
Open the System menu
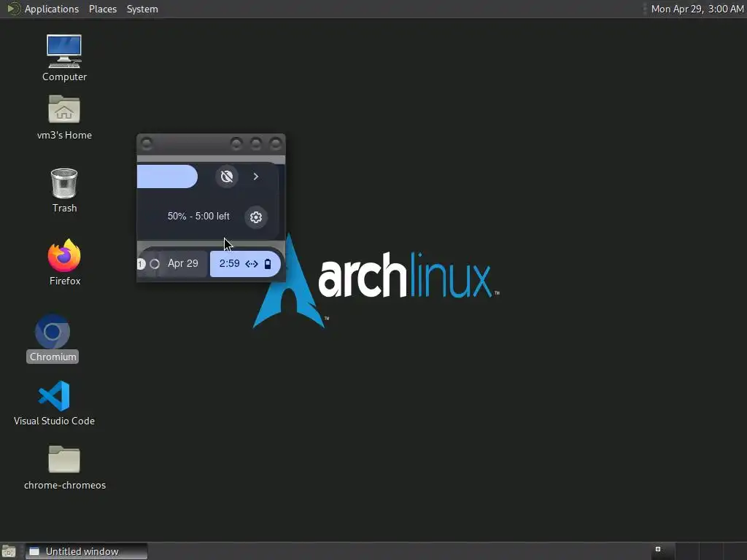(142, 9)
